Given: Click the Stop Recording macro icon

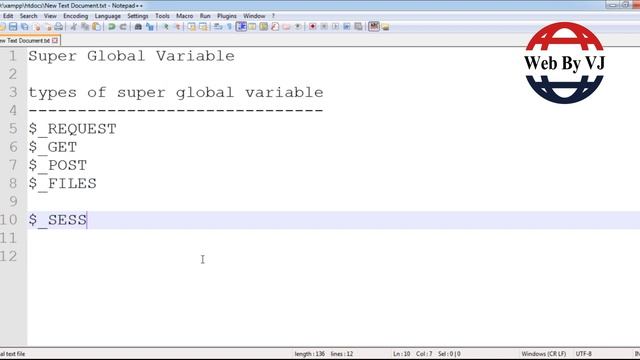Looking at the screenshot, I should click(324, 27).
